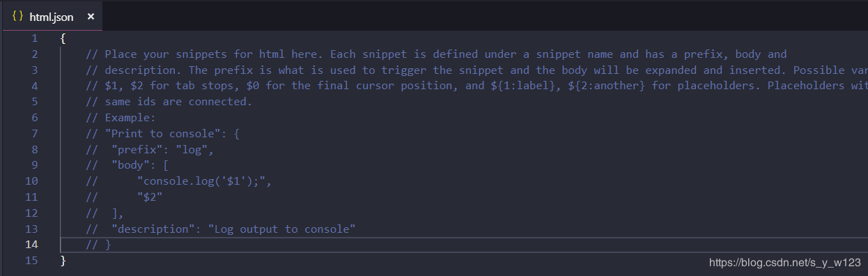Image resolution: width=868 pixels, height=276 pixels.
Task: Click the "body": [ comment line
Action: point(127,165)
